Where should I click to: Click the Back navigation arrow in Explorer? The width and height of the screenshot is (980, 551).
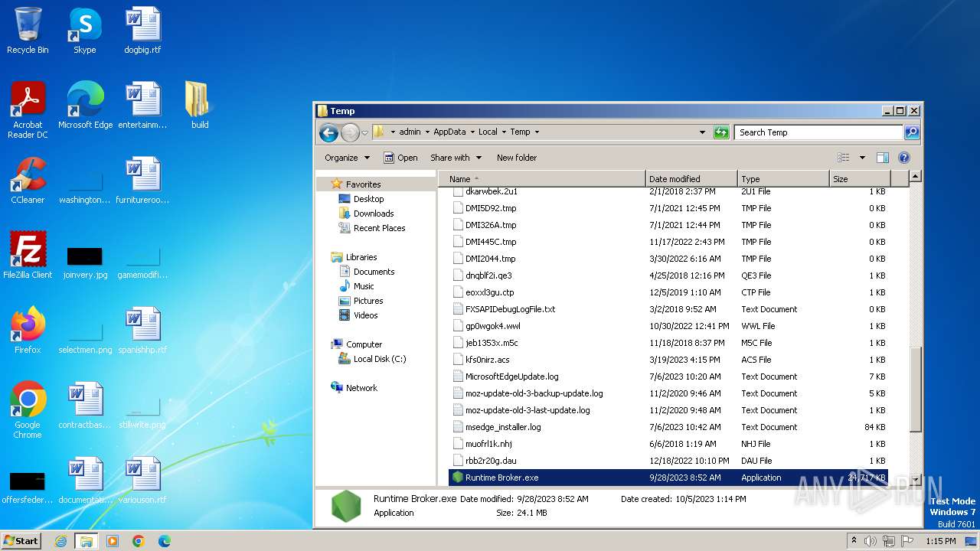pos(329,132)
